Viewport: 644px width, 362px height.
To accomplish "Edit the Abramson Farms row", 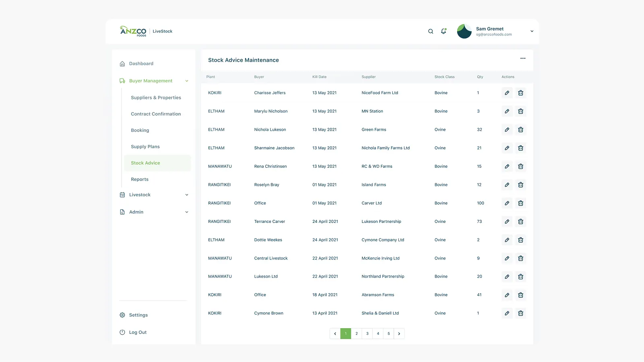I will click(x=507, y=295).
